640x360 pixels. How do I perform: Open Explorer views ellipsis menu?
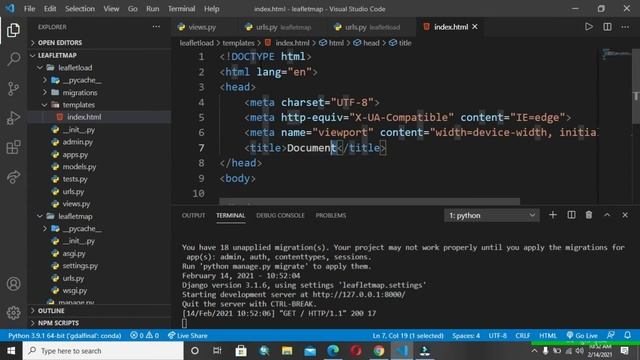[x=156, y=27]
